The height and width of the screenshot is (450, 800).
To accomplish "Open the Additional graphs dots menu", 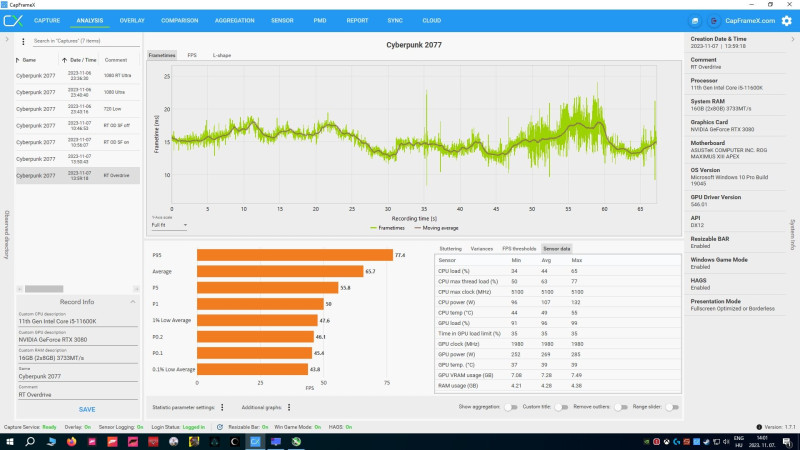I will pyautogui.click(x=289, y=407).
